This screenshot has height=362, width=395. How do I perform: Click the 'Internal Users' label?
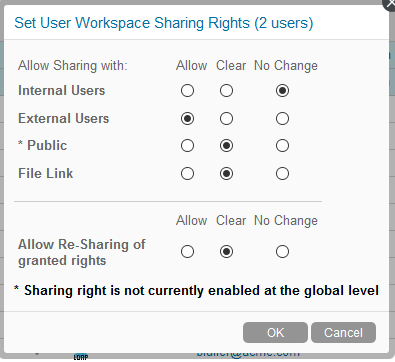click(x=62, y=91)
